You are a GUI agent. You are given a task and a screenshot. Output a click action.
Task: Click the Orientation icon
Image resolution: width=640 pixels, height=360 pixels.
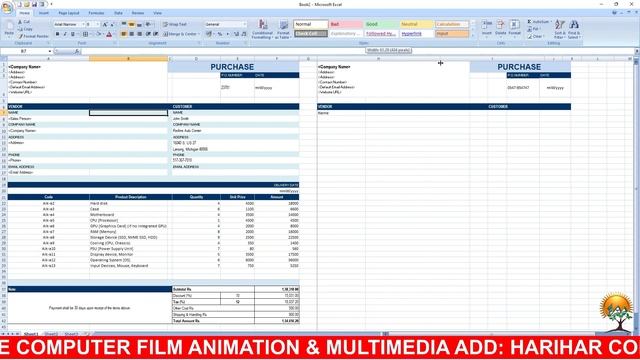click(x=149, y=24)
